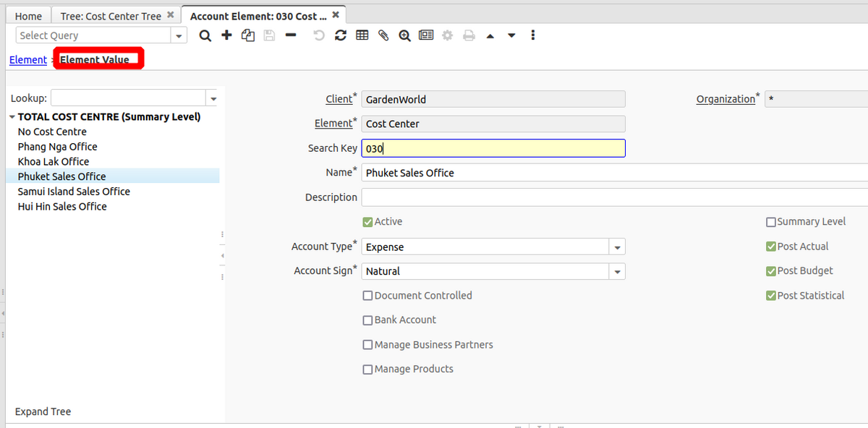Click the Zoom Across icon
The width and height of the screenshot is (868, 428).
click(404, 35)
